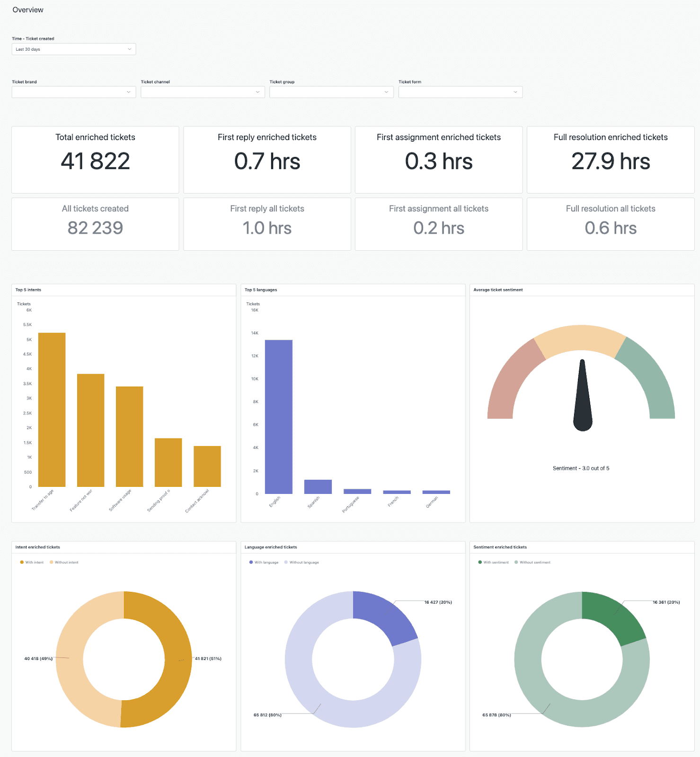Click the German language bar

(436, 492)
